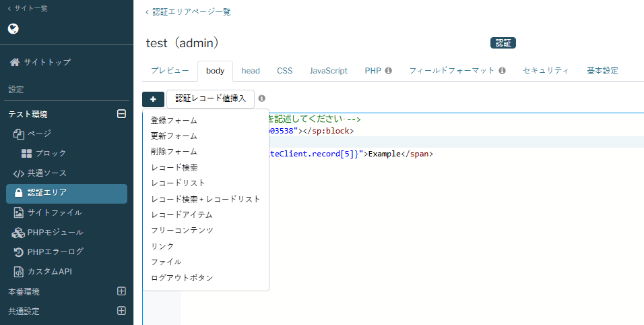Switch to the セキュリティ tab
The height and width of the screenshot is (325, 644).
tap(546, 71)
